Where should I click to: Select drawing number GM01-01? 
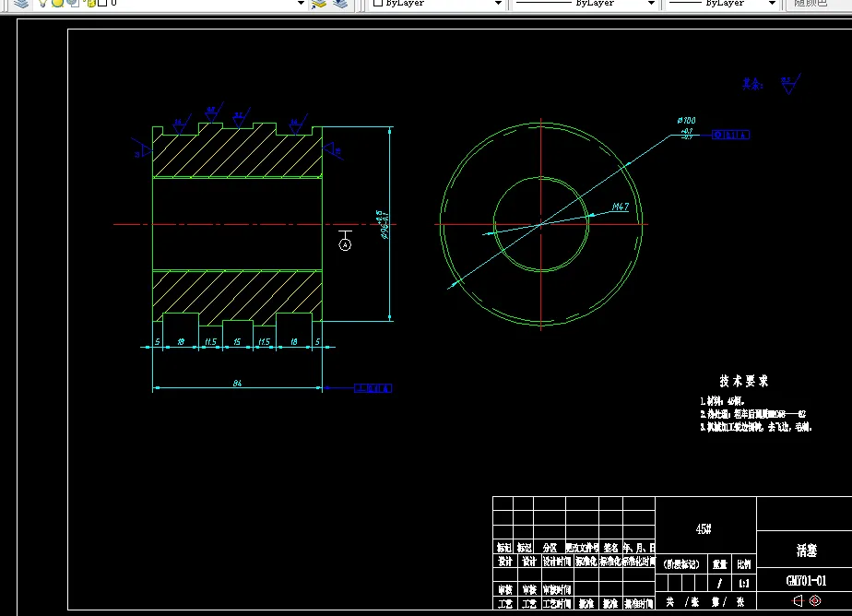pyautogui.click(x=806, y=581)
